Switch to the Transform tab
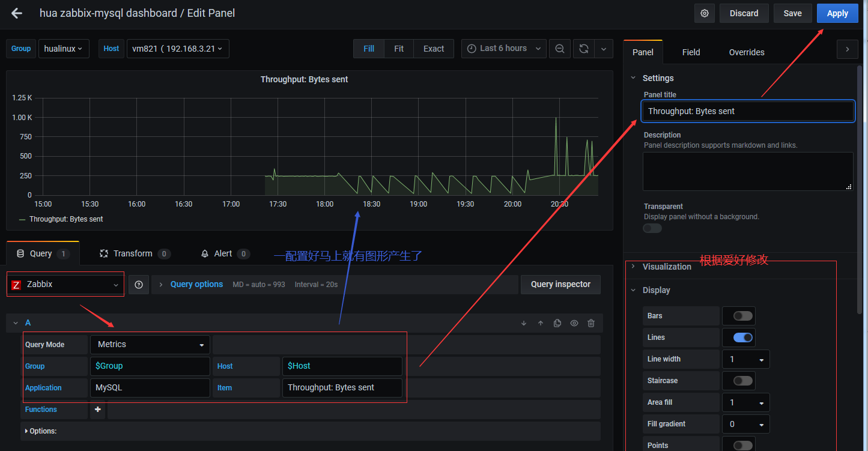The width and height of the screenshot is (868, 451). point(135,253)
